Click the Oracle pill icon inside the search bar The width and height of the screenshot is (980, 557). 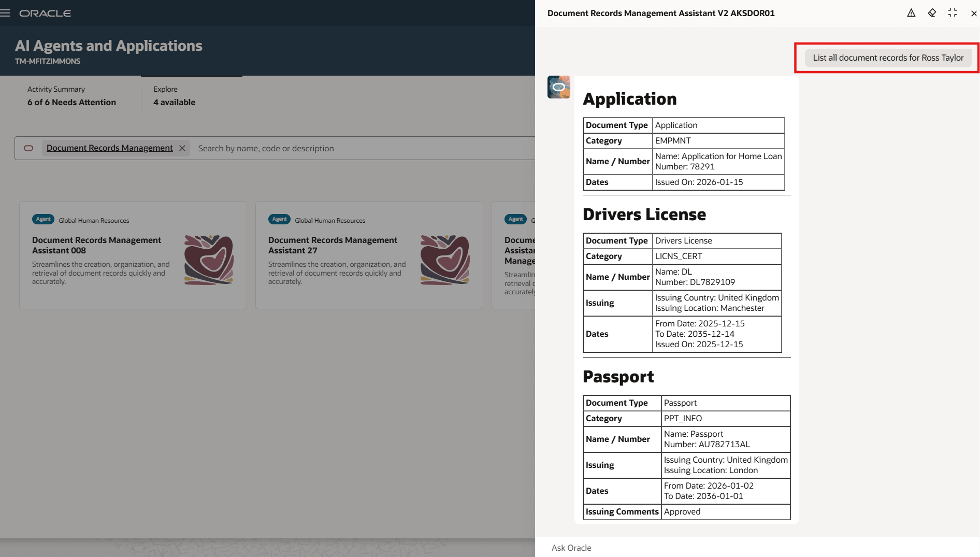pos(28,148)
